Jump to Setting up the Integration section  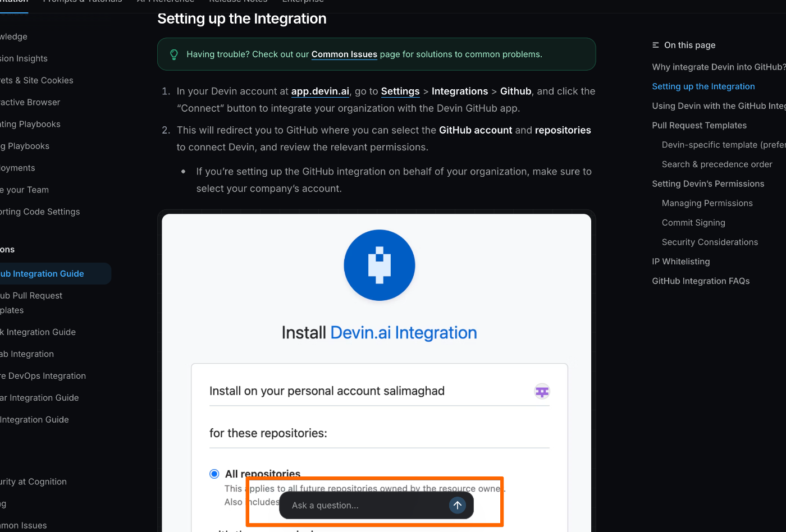coord(703,86)
